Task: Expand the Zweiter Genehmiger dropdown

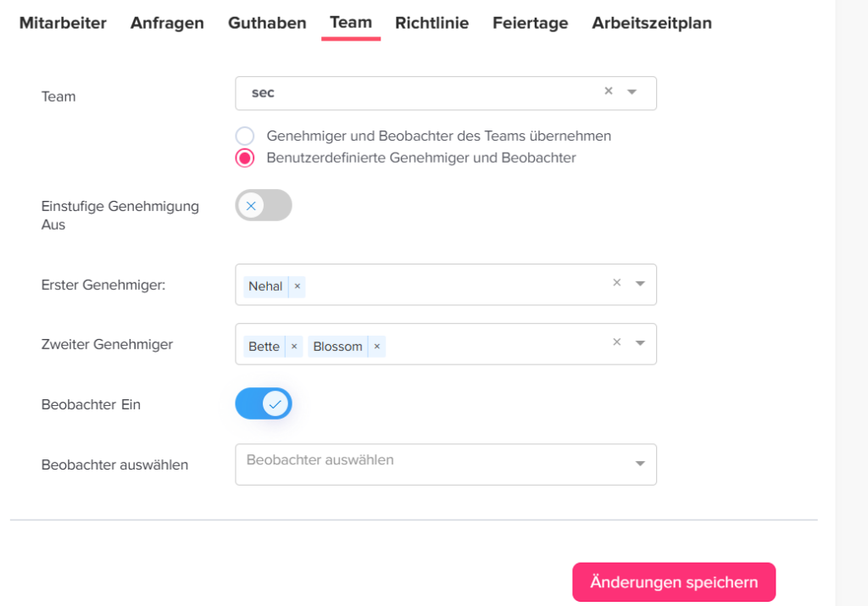Action: (640, 343)
